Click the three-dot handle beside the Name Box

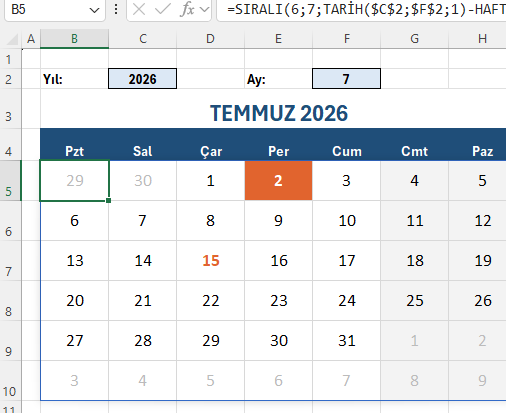coord(116,9)
